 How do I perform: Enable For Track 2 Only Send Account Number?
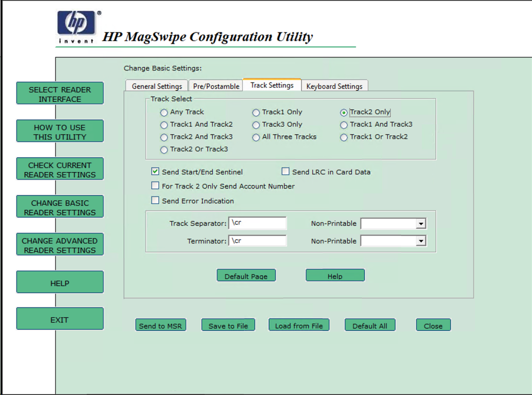pyautogui.click(x=155, y=186)
